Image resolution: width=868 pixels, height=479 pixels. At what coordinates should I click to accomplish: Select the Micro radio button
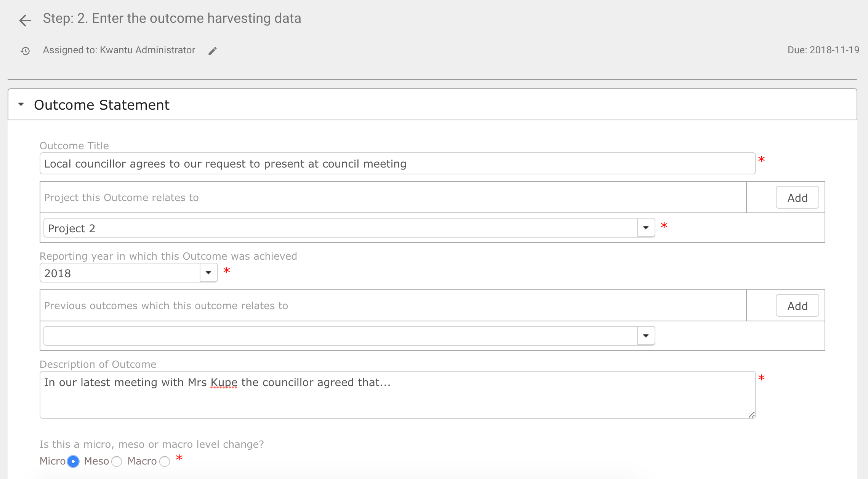point(73,461)
